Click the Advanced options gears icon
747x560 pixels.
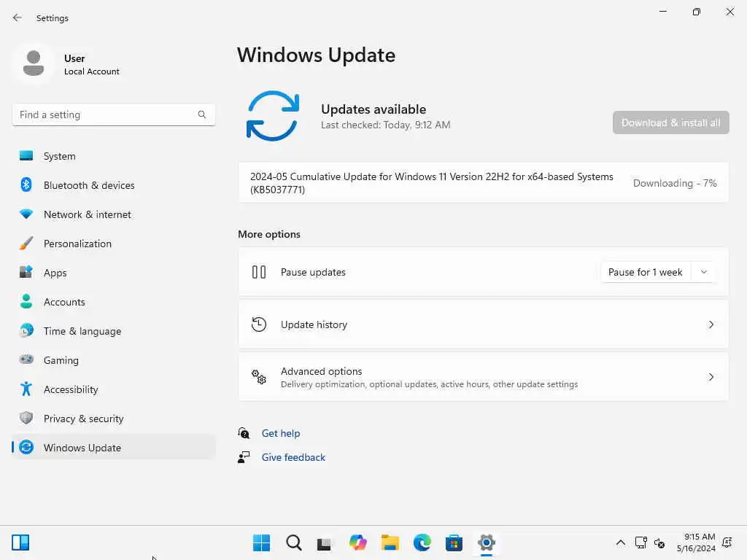point(259,377)
